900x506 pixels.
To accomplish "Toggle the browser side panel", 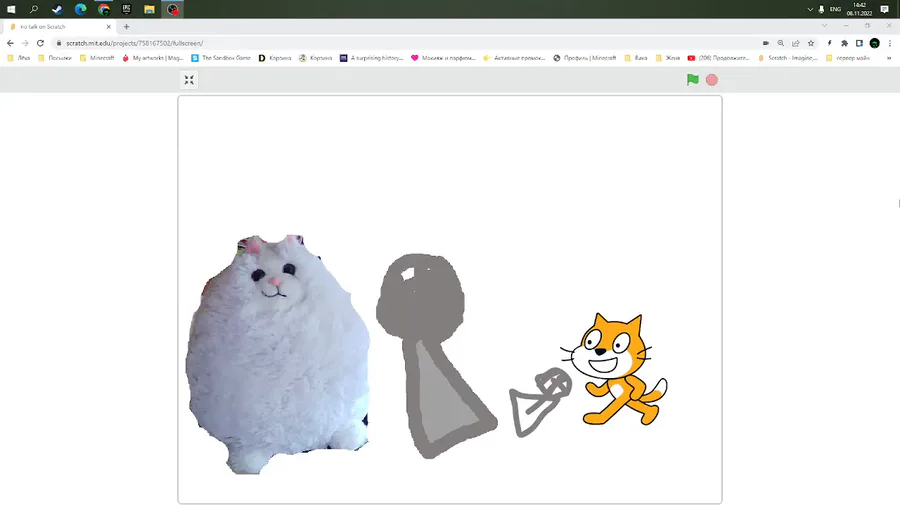I will [859, 43].
